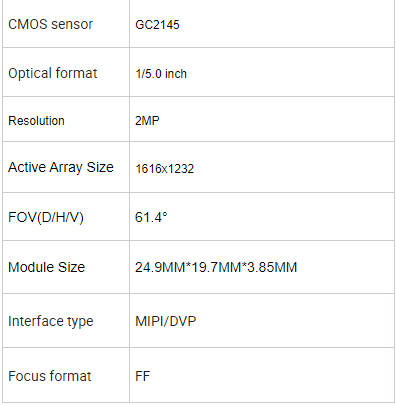Click the Interface type label

coord(51,321)
